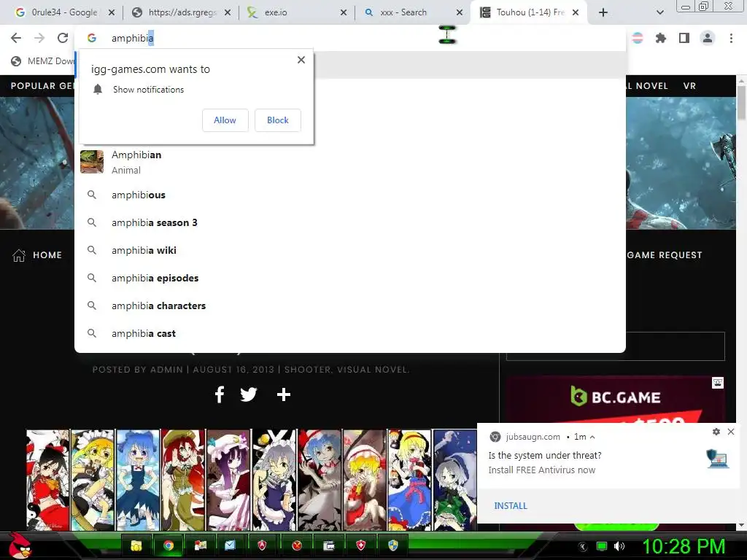
Task: Open the red X circle taskbar icon
Action: pyautogui.click(x=297, y=545)
